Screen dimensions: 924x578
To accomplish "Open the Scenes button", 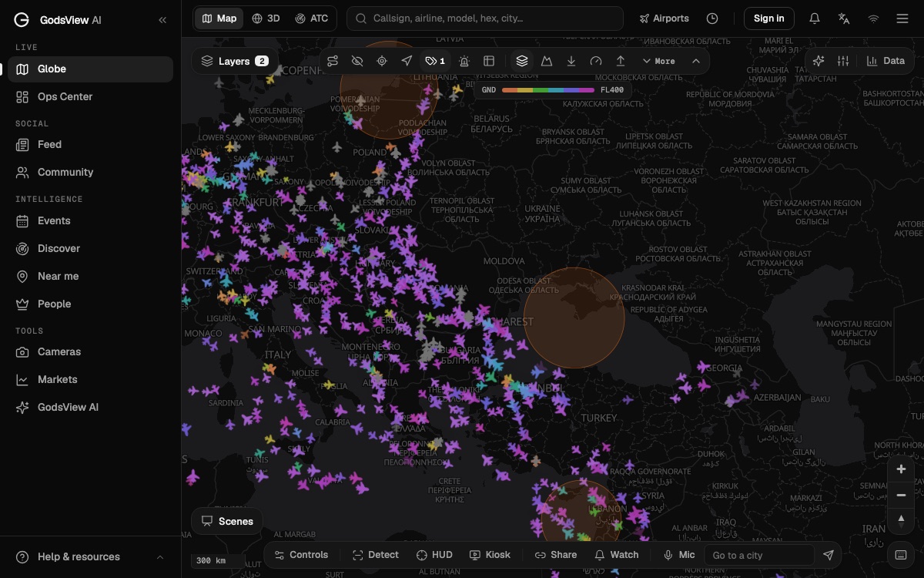I will point(227,521).
